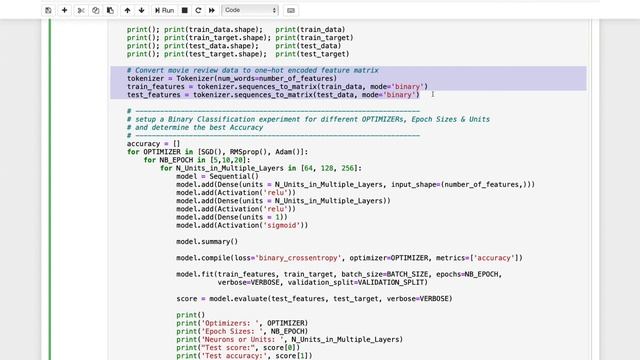The image size is (640, 360).
Task: Click the Dense line with input_shape
Action: (355, 184)
